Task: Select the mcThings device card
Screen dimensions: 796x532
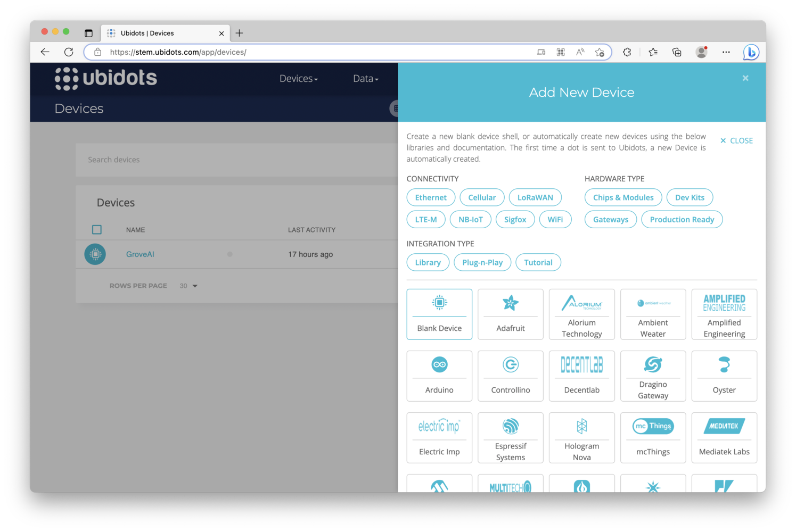Action: 653,437
